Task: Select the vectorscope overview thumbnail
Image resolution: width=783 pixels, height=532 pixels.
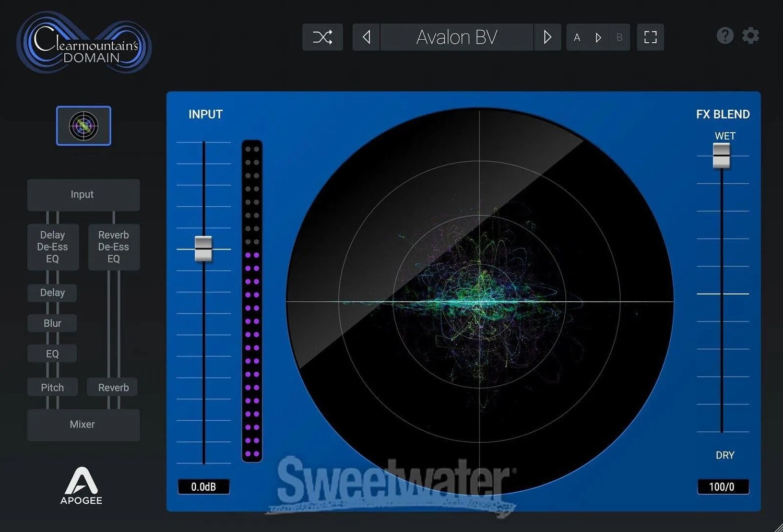Action: pos(84,126)
